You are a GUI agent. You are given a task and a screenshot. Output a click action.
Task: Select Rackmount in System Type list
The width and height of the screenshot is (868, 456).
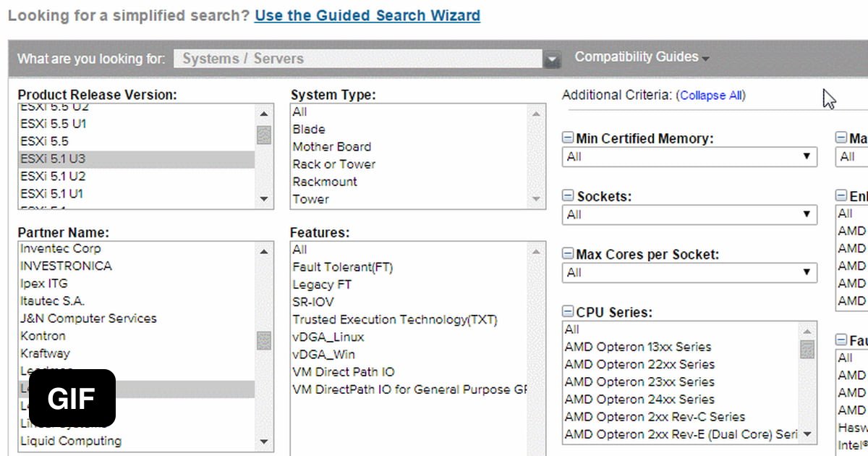pos(325,182)
